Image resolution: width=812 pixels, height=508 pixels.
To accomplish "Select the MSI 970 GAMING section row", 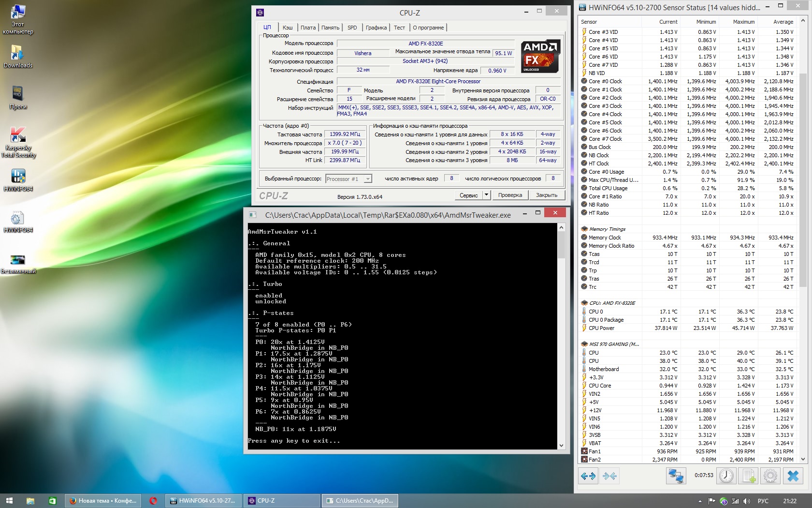I will (687, 344).
